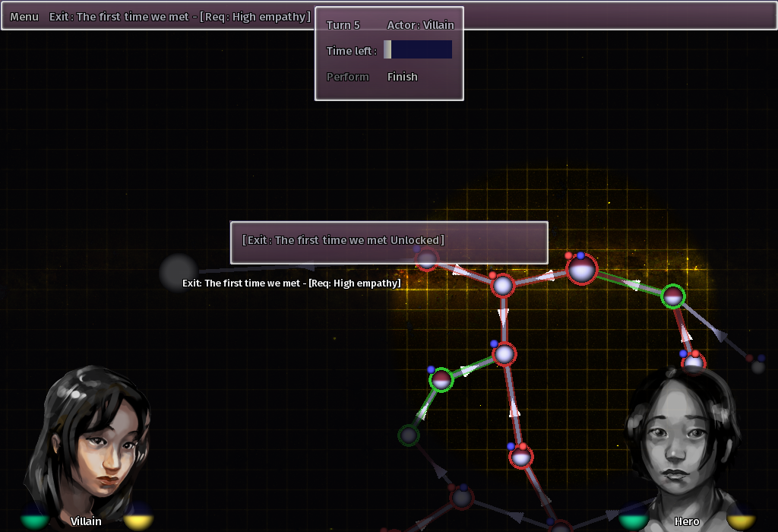
Task: Select the green-ringed node with a blue dot above its left
Action: click(x=441, y=380)
